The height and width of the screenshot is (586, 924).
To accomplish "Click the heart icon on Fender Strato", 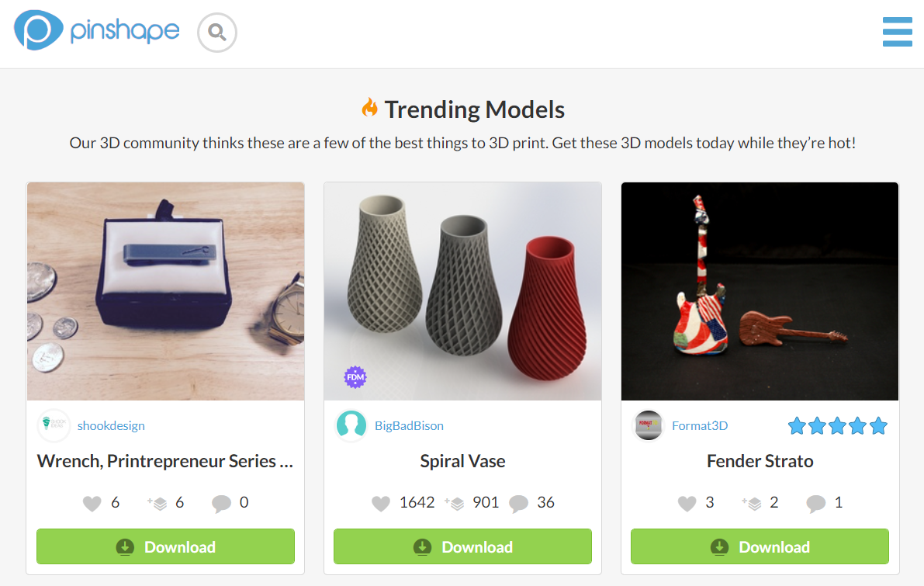I will point(687,504).
